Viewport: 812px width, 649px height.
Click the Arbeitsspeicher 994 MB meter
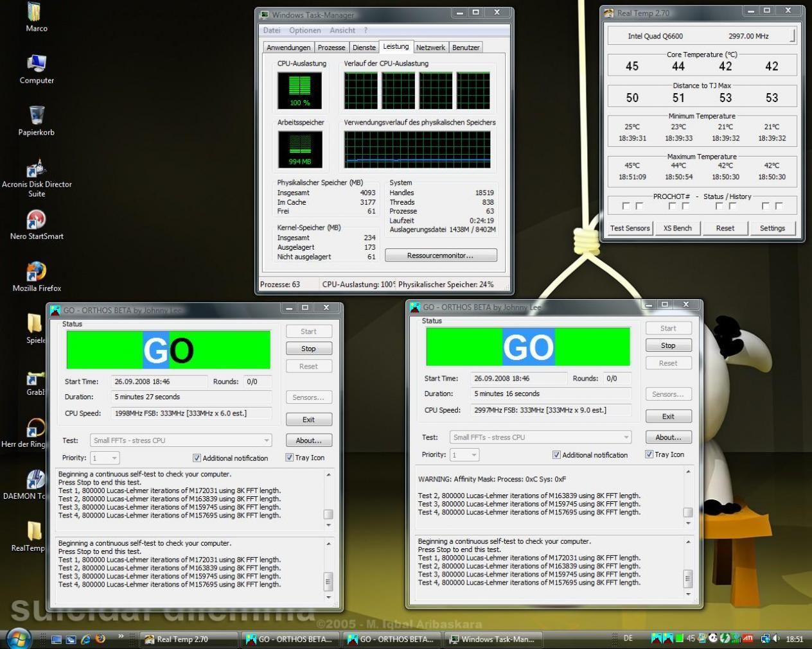pos(299,149)
